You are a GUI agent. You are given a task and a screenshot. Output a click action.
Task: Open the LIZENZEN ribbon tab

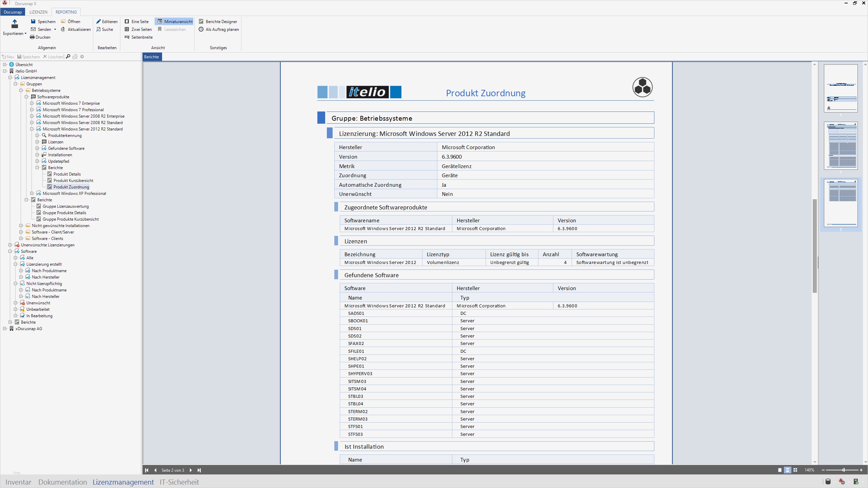38,12
